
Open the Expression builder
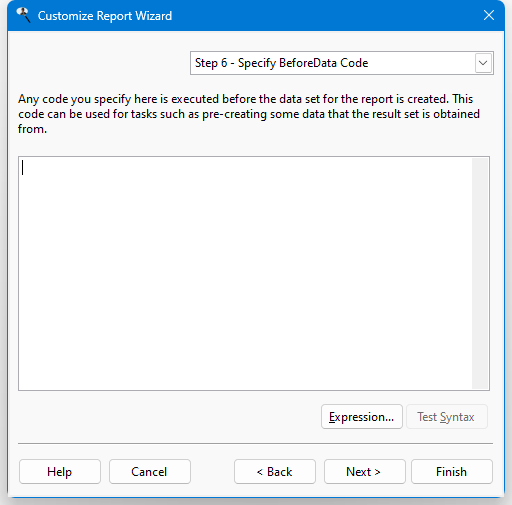[362, 417]
